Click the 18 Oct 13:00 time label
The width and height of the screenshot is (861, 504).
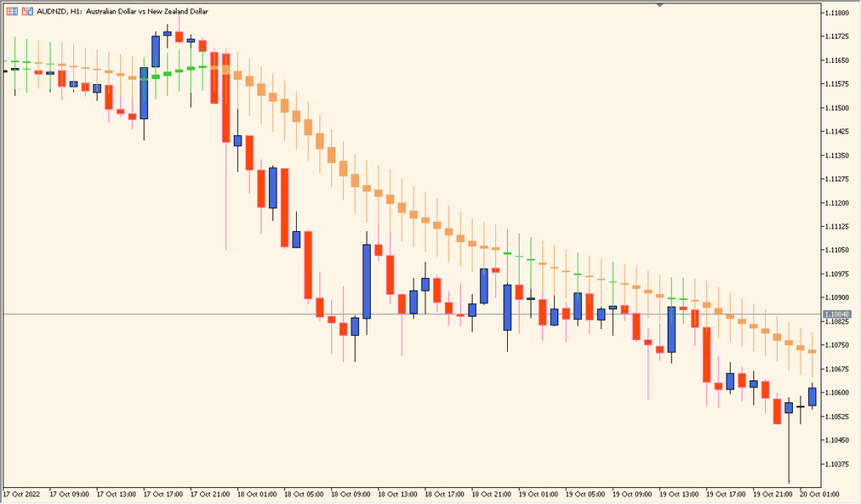tap(399, 494)
